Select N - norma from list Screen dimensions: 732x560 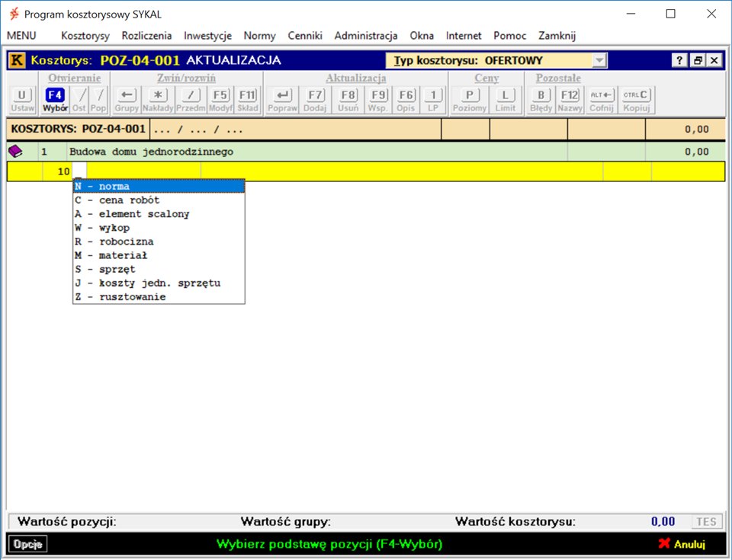point(159,186)
